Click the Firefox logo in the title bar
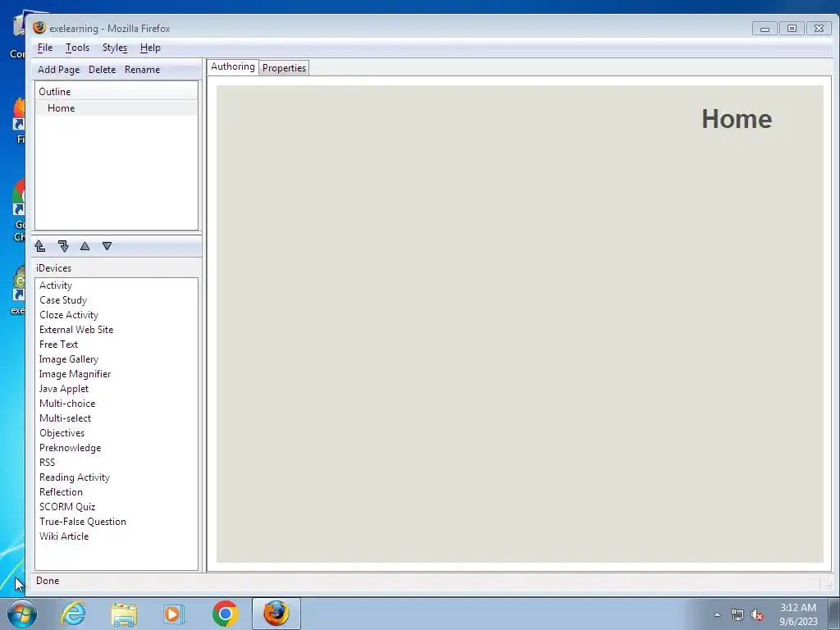 click(39, 28)
